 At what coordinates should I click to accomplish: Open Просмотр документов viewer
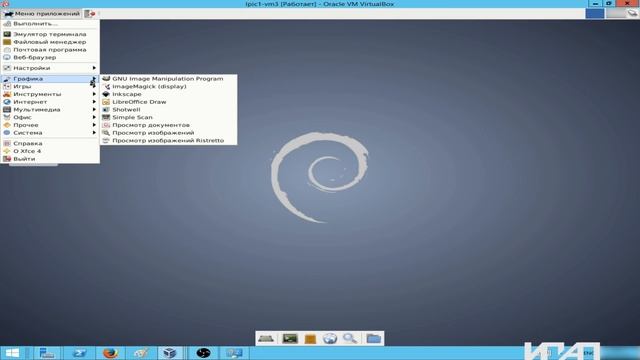(x=168, y=125)
